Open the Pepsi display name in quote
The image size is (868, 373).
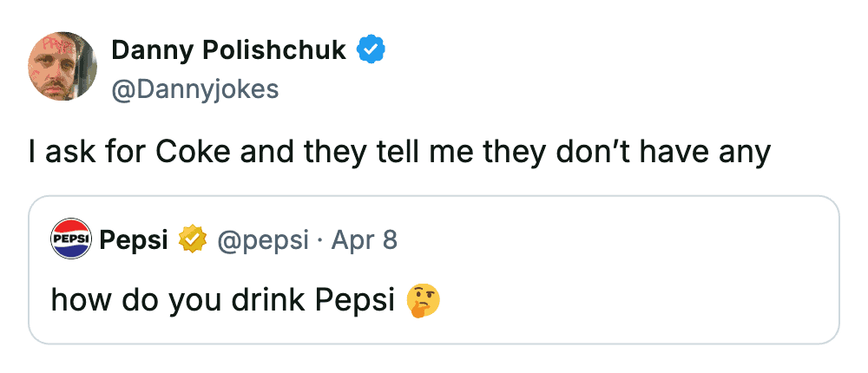pos(135,239)
